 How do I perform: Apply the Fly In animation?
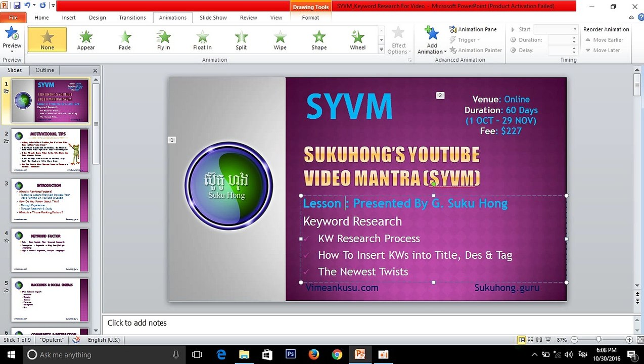[x=163, y=39]
